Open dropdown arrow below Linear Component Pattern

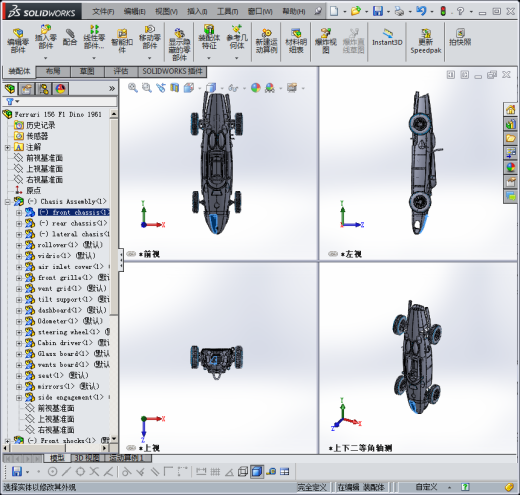coord(94,58)
